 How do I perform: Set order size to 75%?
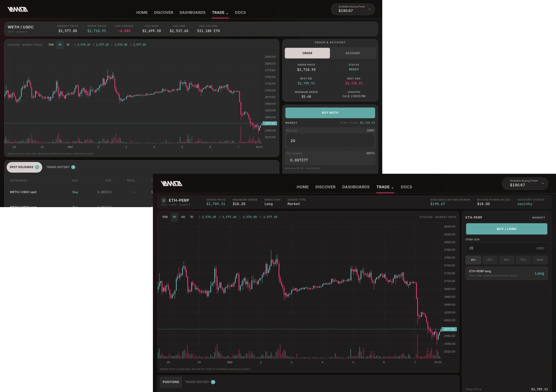point(523,260)
